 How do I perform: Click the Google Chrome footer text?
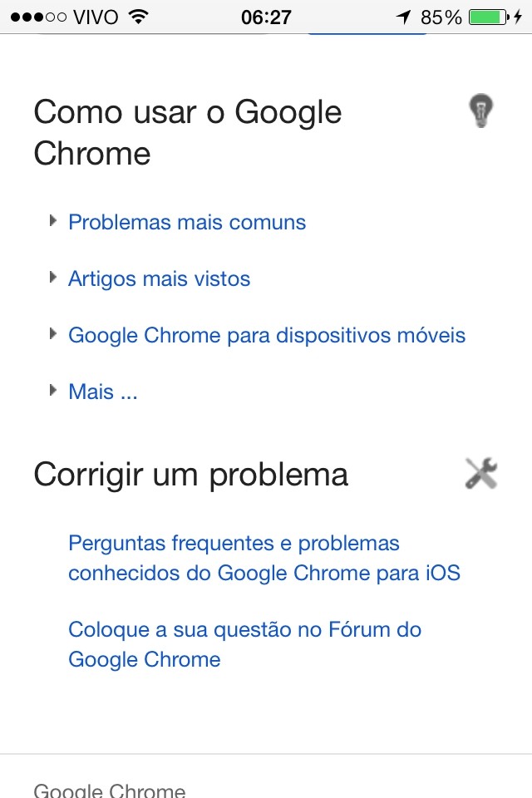tap(110, 790)
